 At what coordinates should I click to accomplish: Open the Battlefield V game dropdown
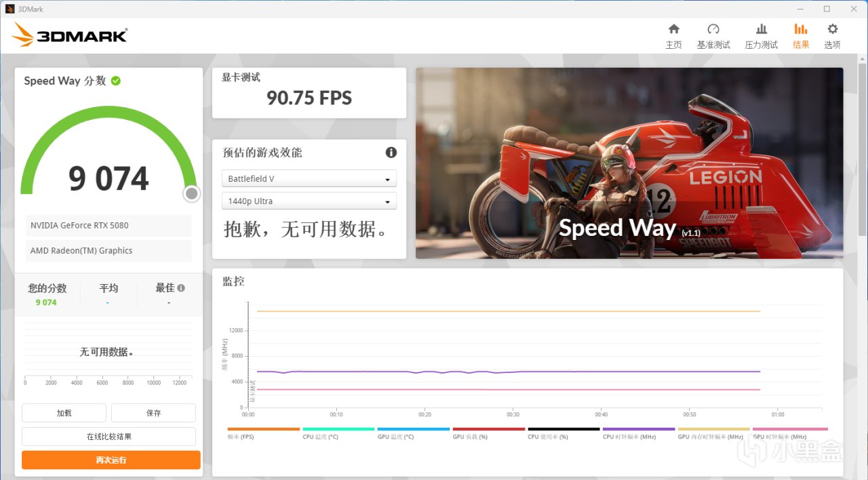309,179
